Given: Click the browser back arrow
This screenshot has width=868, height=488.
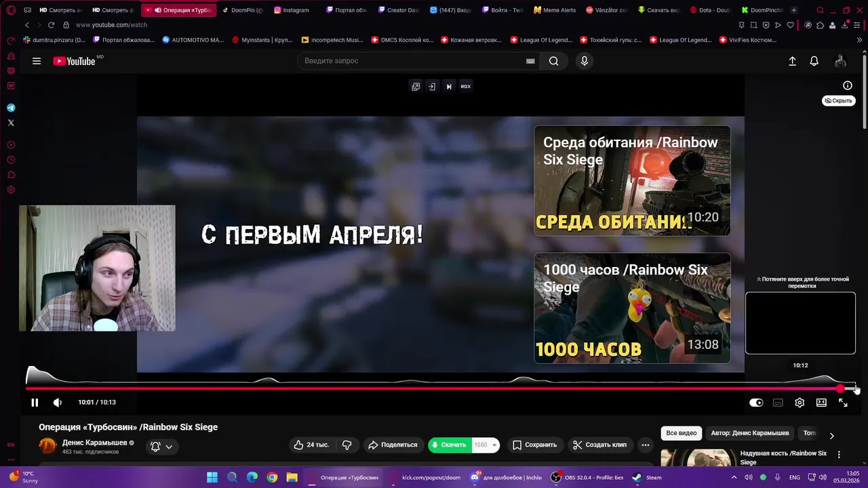Looking at the screenshot, I should (27, 25).
